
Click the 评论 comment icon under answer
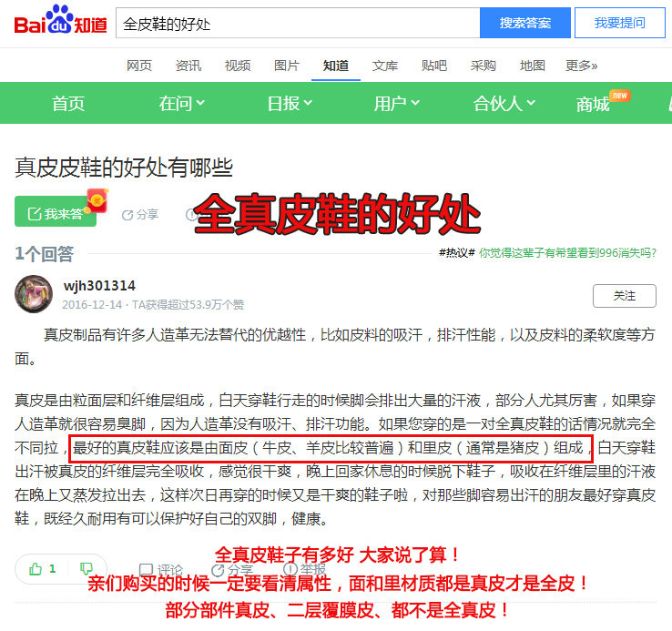tap(147, 570)
